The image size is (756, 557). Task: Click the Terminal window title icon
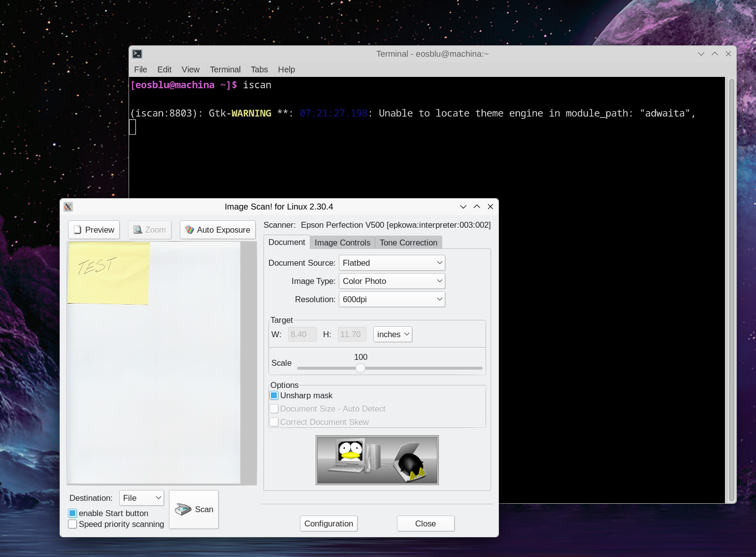click(137, 54)
